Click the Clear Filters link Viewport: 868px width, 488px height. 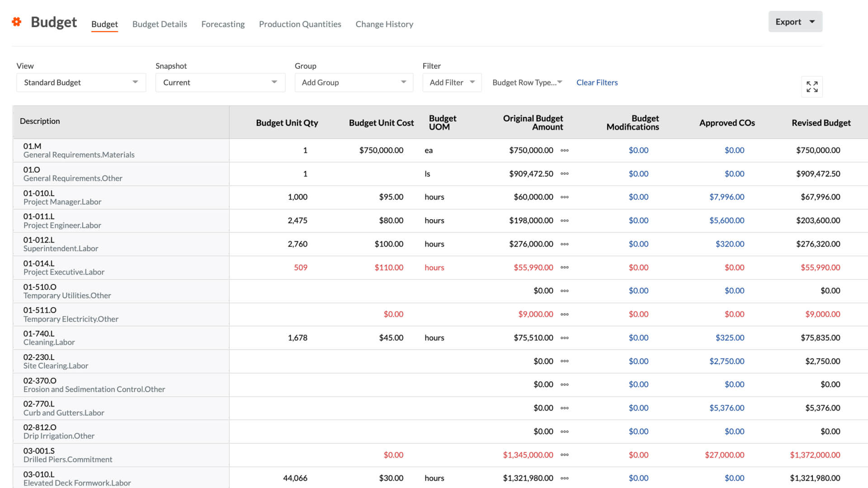point(597,82)
